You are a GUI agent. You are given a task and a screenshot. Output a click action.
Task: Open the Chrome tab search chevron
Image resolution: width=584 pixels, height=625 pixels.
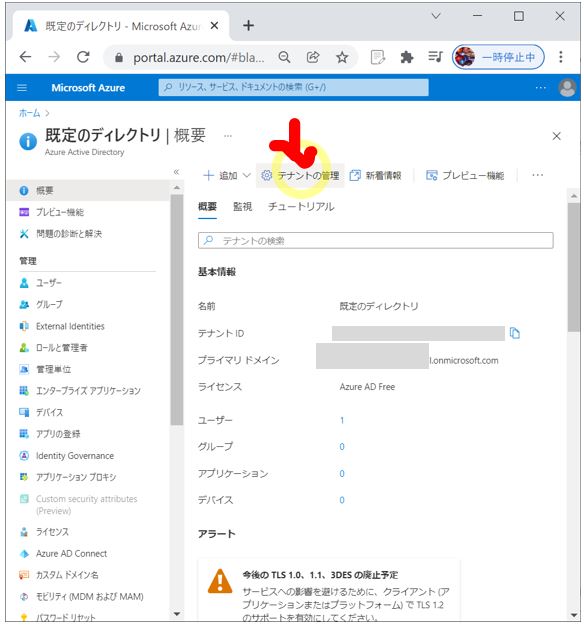(436, 16)
